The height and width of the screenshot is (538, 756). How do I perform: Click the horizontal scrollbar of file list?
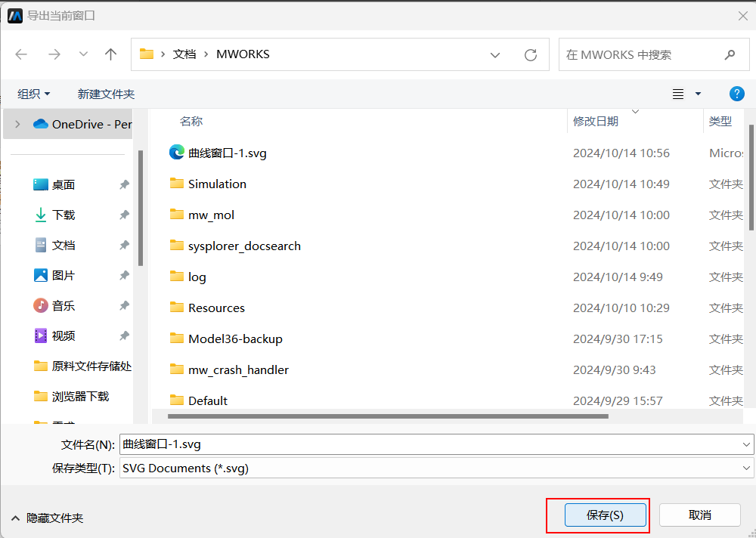[x=388, y=416]
